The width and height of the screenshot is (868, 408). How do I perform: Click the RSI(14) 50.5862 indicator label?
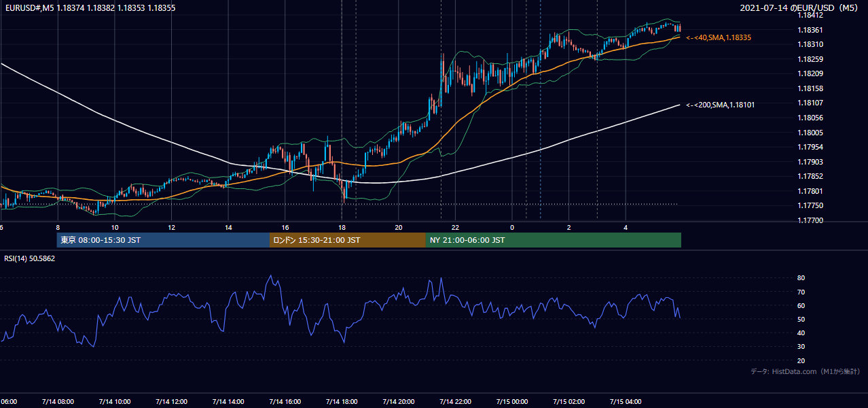[x=30, y=258]
